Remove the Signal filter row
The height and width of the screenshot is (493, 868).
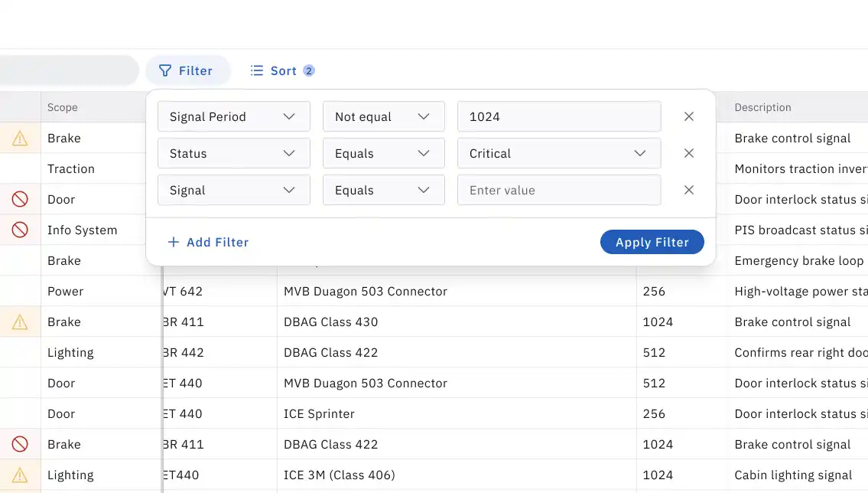(x=688, y=190)
